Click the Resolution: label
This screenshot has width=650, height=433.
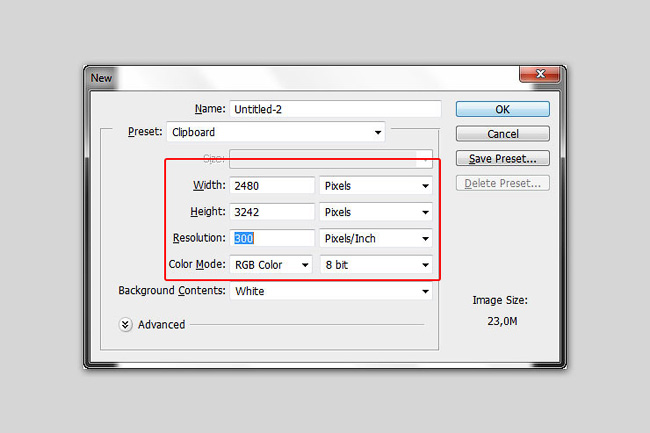pyautogui.click(x=199, y=238)
